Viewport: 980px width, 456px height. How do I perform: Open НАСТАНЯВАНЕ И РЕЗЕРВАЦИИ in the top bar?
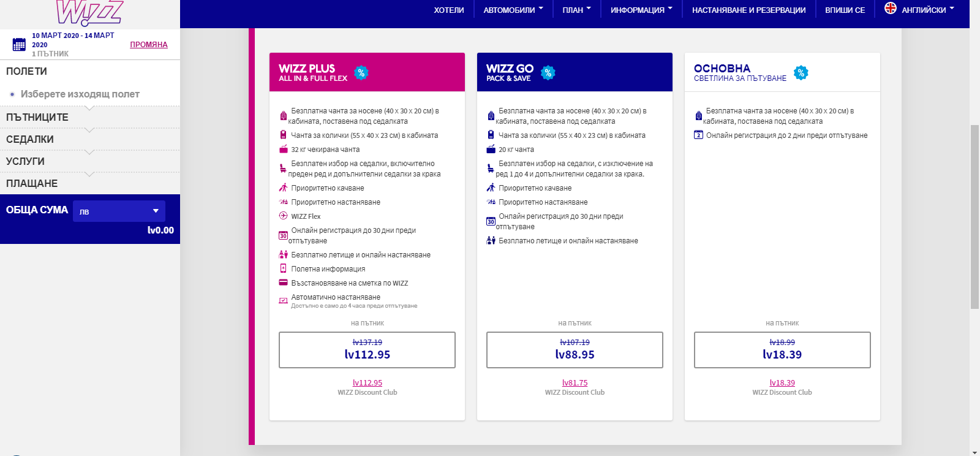pyautogui.click(x=748, y=10)
